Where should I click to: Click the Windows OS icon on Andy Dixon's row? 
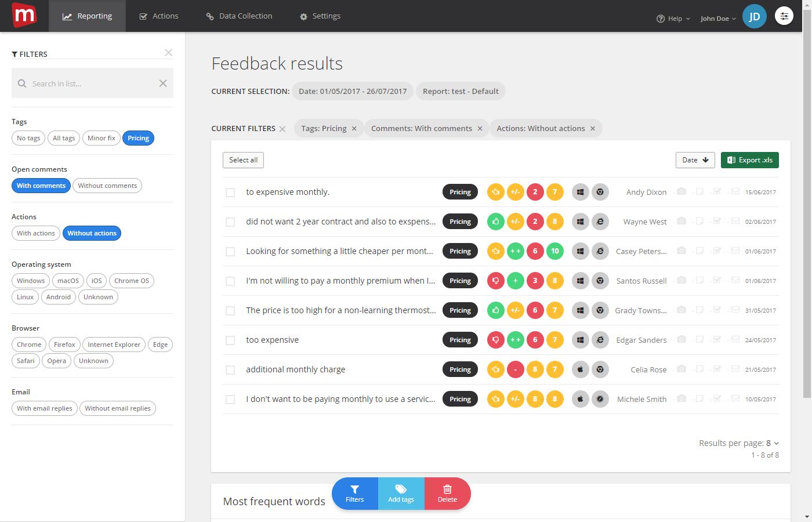(581, 191)
